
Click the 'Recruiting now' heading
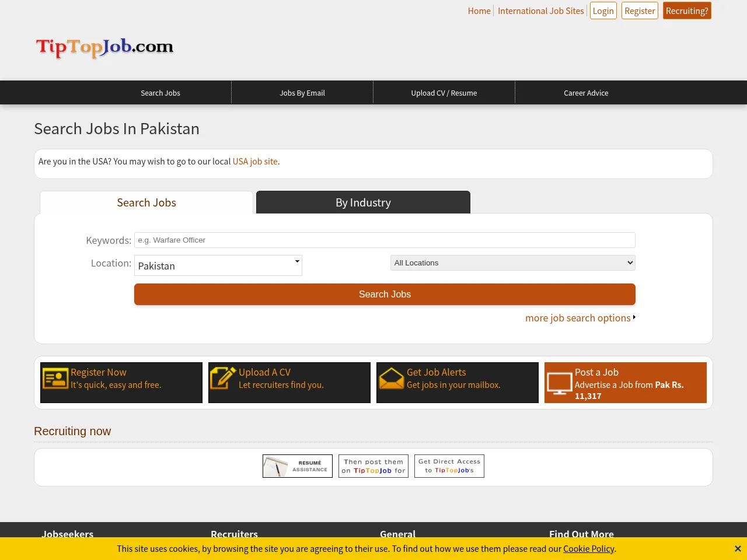pyautogui.click(x=72, y=431)
